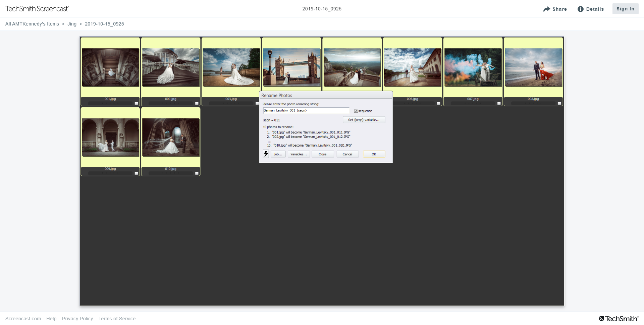Open the Variables... button
Screen dimensions: 644x325
coord(299,154)
